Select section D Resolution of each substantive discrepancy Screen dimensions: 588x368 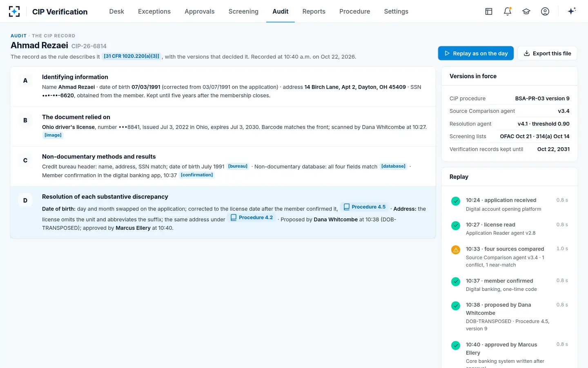(x=223, y=212)
